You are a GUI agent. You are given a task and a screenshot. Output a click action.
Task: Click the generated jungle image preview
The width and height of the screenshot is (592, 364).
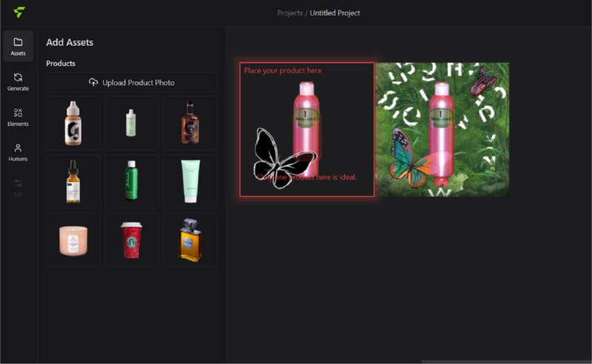[443, 129]
